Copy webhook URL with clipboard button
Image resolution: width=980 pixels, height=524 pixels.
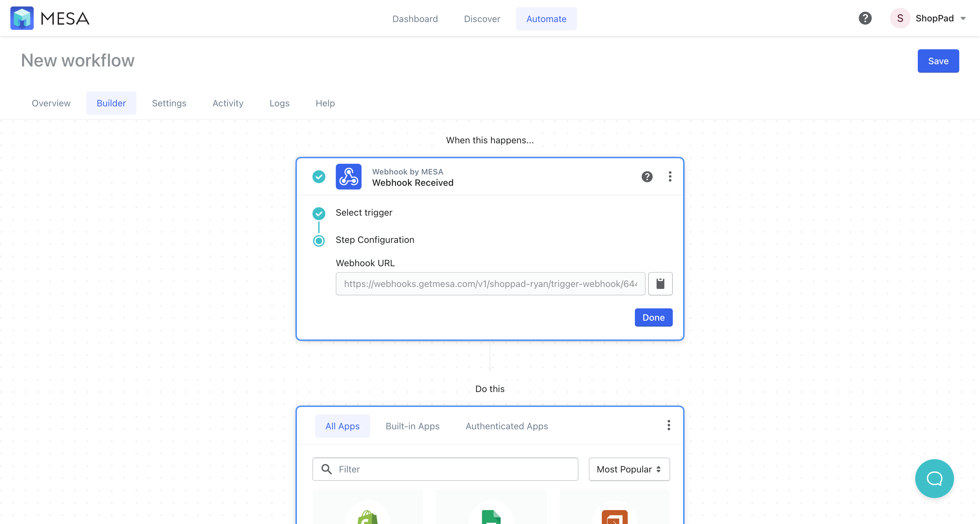[x=660, y=284]
